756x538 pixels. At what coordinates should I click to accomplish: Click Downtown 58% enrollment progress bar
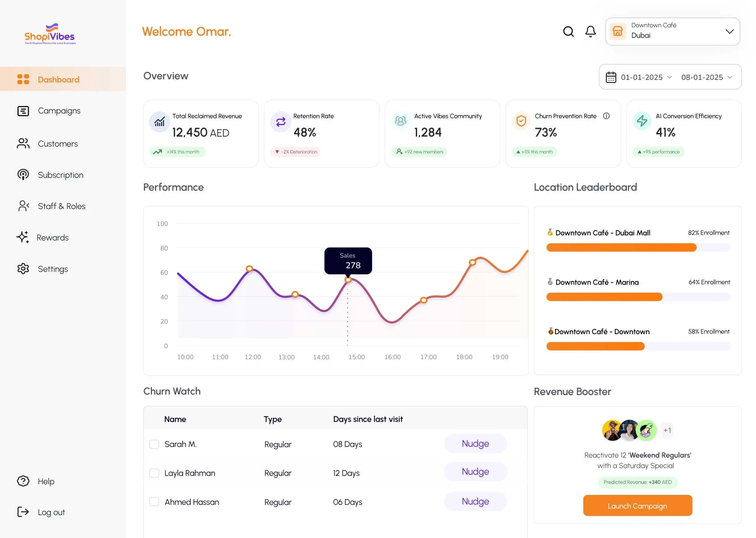click(x=638, y=346)
